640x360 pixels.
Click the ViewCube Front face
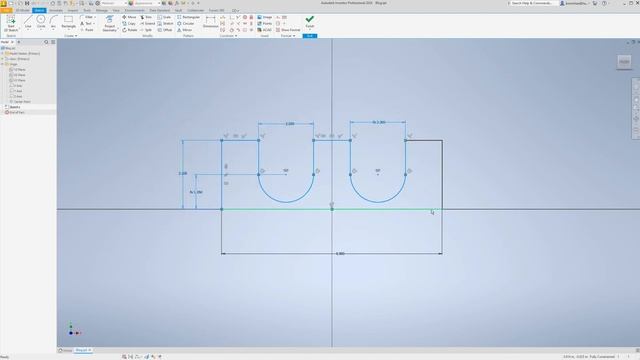tap(624, 62)
